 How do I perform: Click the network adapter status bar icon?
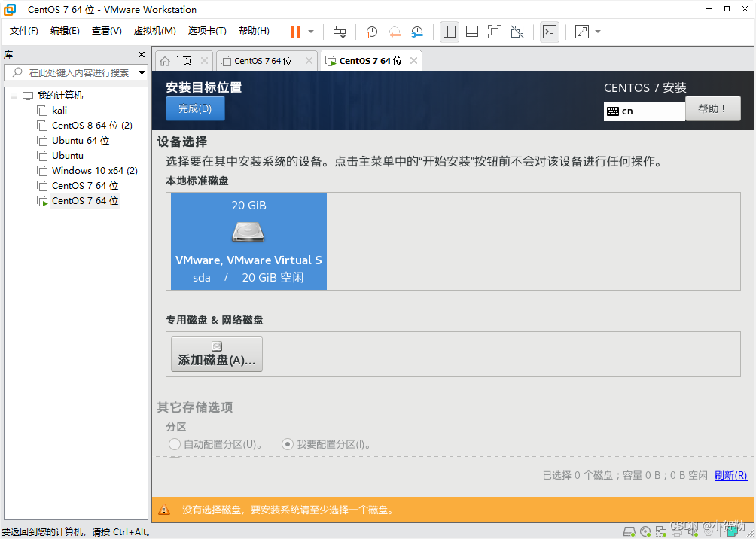661,531
